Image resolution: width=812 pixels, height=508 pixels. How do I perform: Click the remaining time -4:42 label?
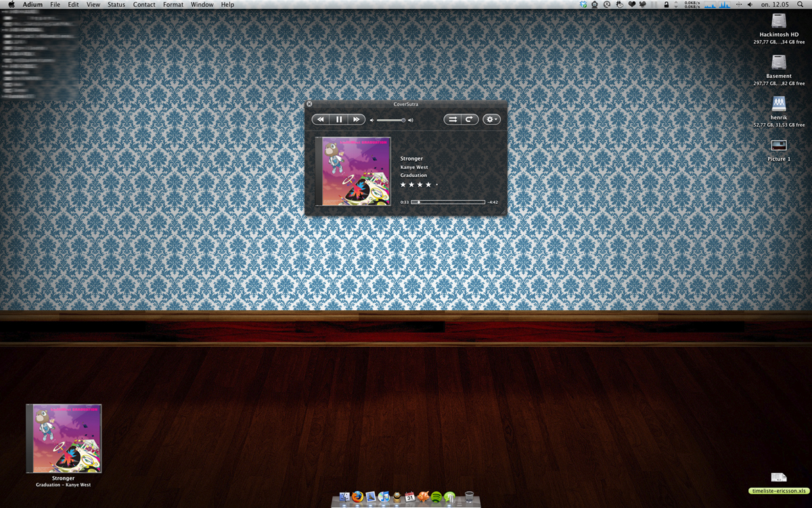click(493, 202)
